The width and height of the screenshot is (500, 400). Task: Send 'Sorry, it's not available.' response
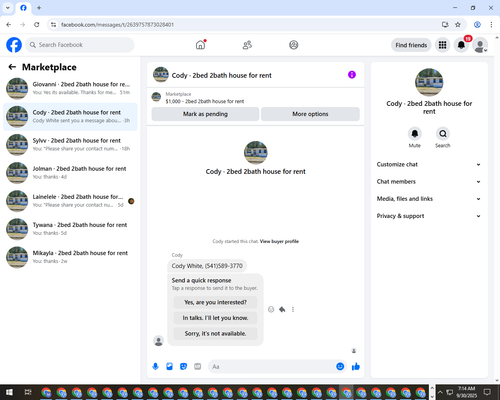(215, 333)
